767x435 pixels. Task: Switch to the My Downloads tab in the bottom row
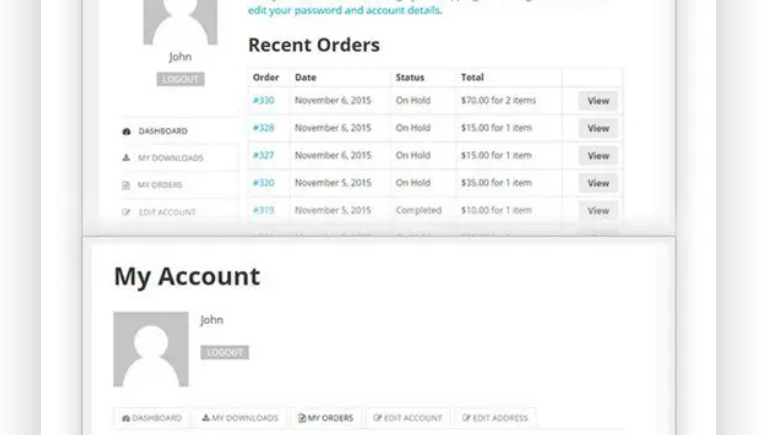[x=239, y=418]
